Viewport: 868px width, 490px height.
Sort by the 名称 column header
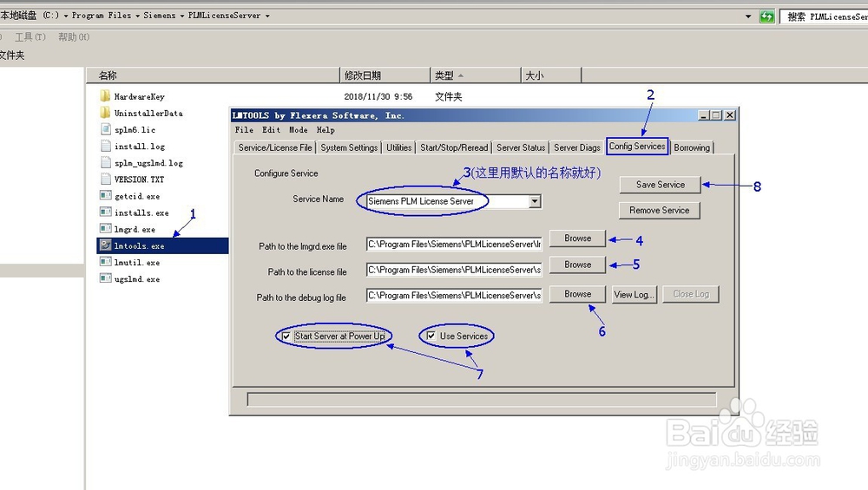[213, 75]
